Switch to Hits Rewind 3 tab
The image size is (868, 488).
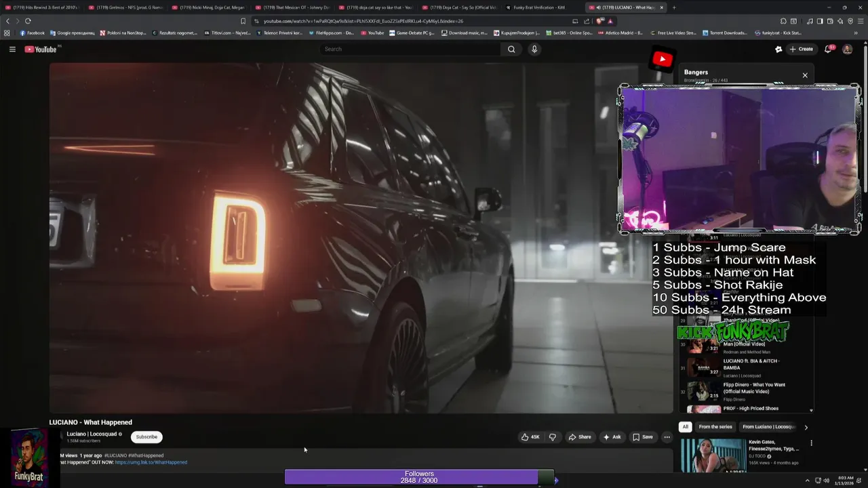[42, 7]
